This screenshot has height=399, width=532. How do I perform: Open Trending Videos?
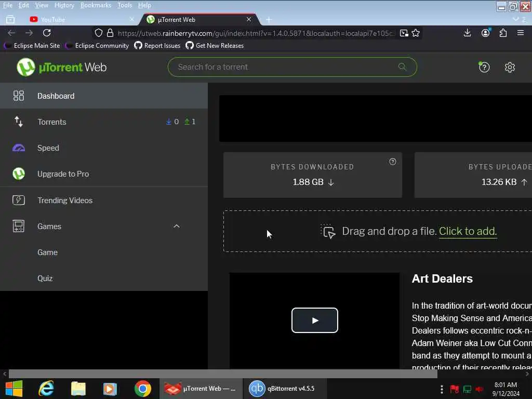pyautogui.click(x=104, y=200)
